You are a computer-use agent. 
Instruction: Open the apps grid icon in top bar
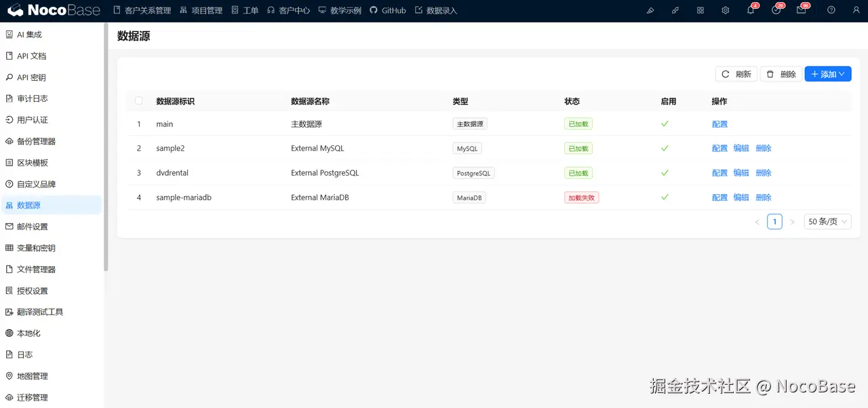700,10
